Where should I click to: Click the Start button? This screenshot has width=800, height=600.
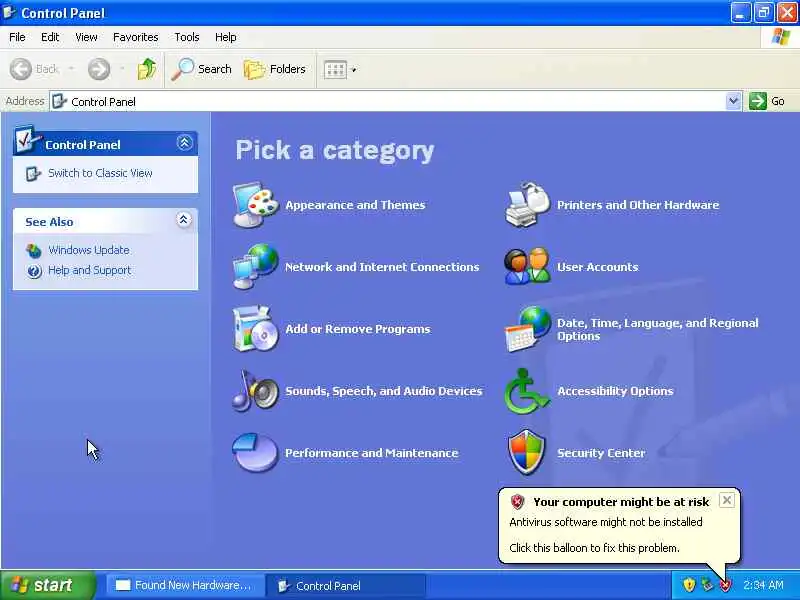click(48, 585)
